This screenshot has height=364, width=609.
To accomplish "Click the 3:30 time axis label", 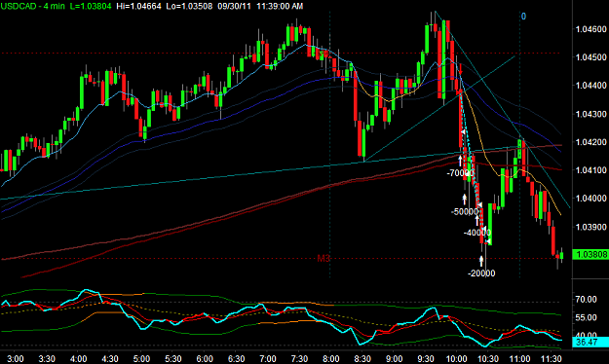I will [47, 358].
